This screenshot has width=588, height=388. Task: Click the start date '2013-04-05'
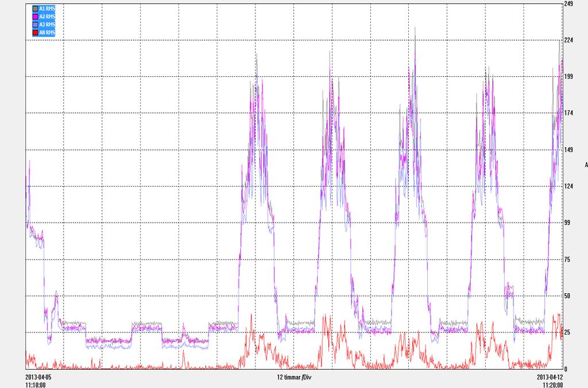coord(38,377)
